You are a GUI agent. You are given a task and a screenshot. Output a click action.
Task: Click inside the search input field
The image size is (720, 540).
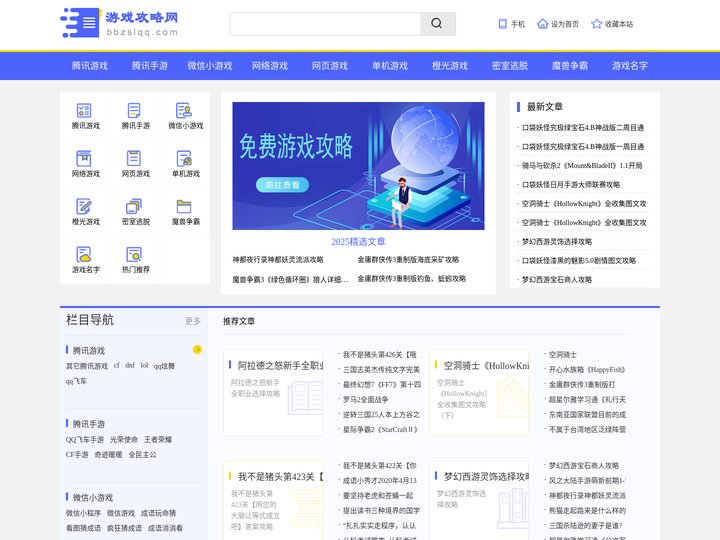pyautogui.click(x=325, y=24)
